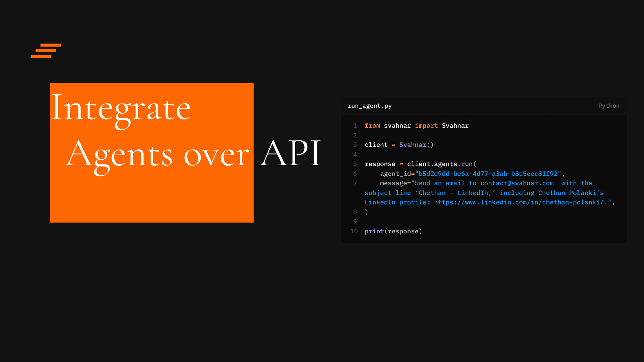Click line number 1 in the gutter
644x362 pixels.
coord(355,126)
